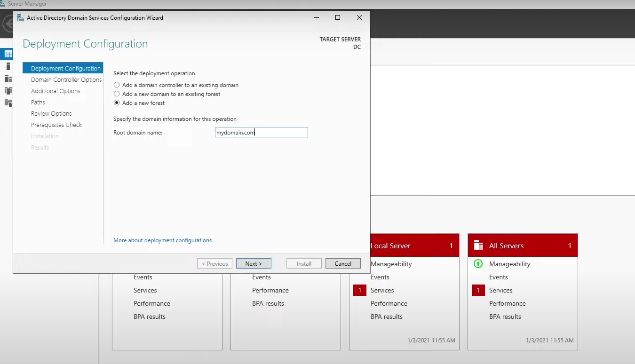The image size is (635, 364).
Task: Click Manageability in Local Server tile
Action: [x=391, y=264]
